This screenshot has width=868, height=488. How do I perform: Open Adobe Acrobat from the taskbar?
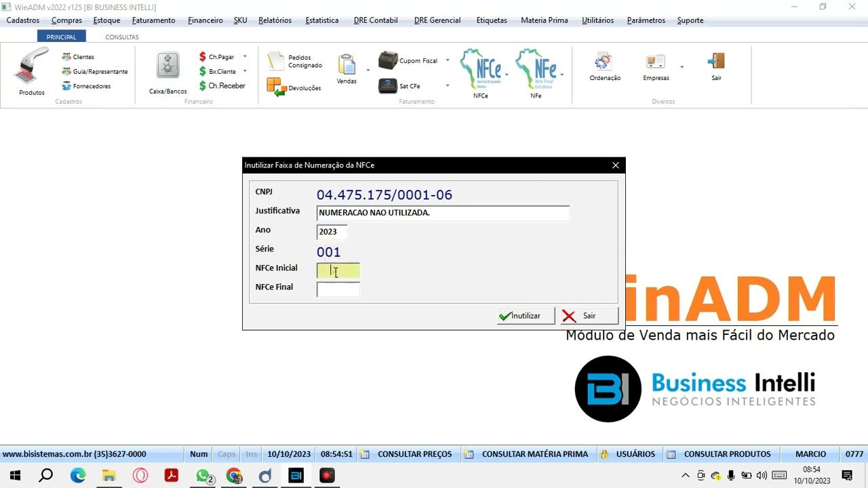(172, 476)
